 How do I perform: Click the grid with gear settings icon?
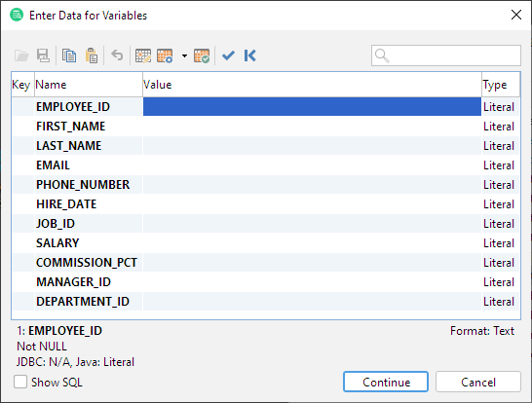tap(165, 55)
